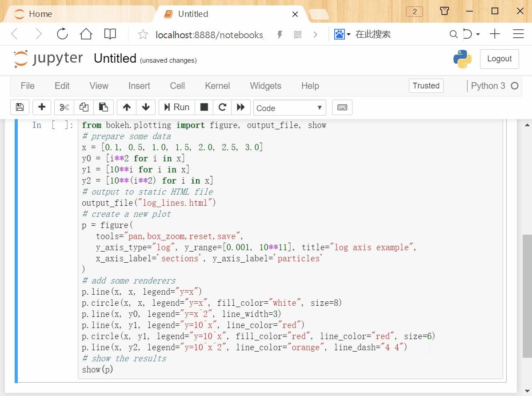The width and height of the screenshot is (532, 396).
Task: Toggle the Trusted notebook indicator
Action: (426, 86)
